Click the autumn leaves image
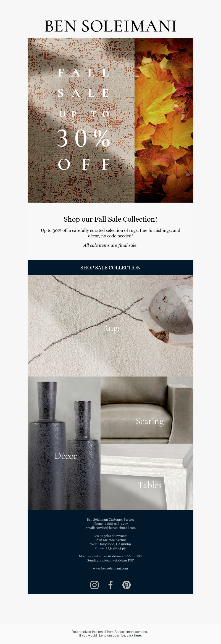Viewport: 221px width, 644px height. [164, 120]
